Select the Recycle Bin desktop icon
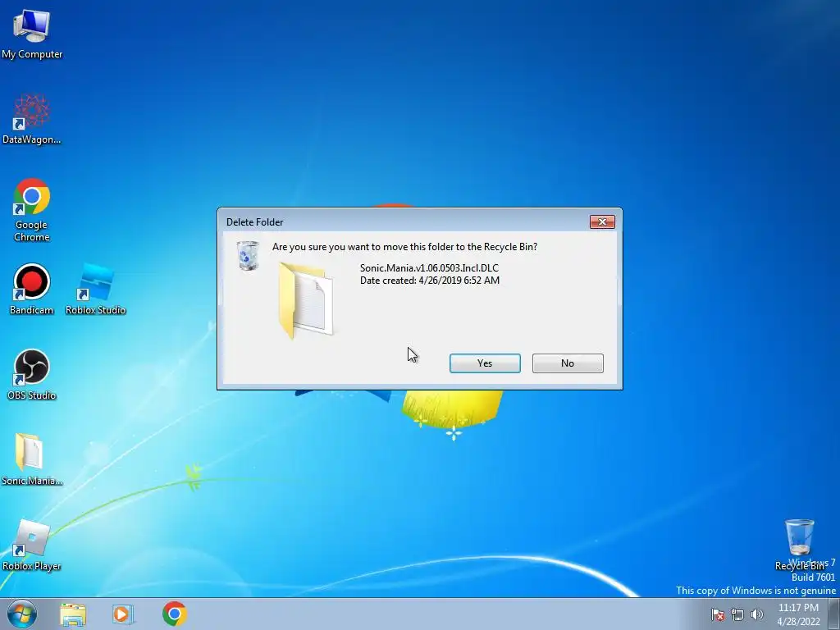The image size is (840, 630). point(799,545)
